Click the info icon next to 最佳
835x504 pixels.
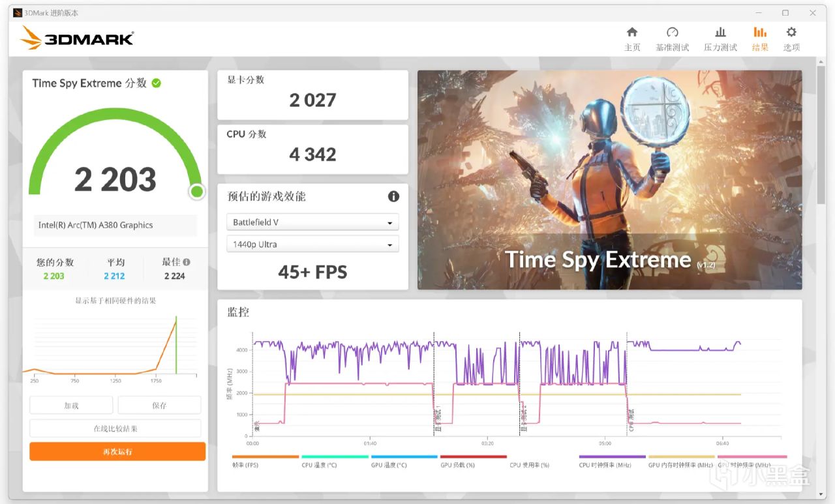coord(187,262)
